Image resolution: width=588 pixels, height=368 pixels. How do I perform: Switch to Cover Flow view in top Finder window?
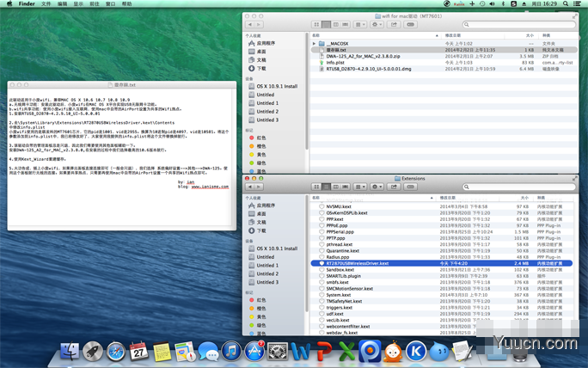pos(346,24)
